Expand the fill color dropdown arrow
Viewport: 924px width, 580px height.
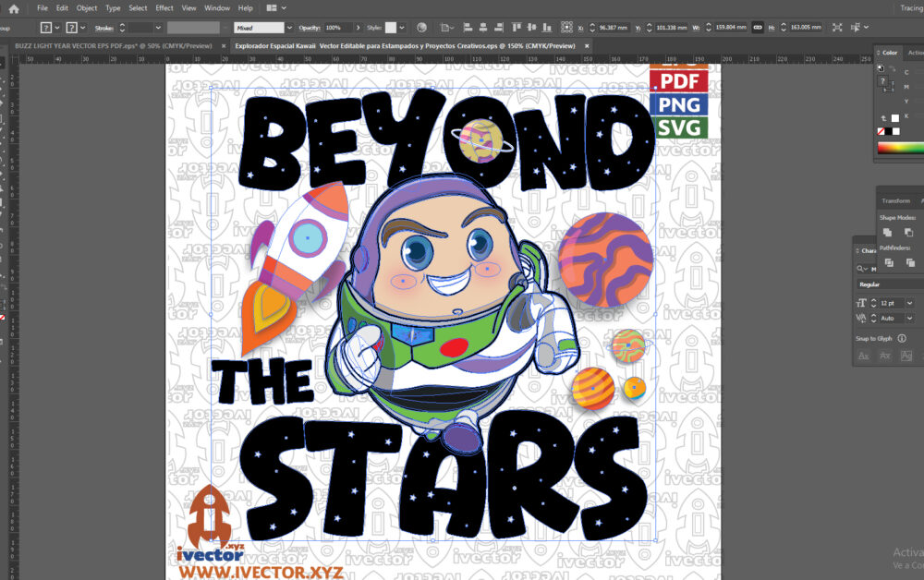57,28
